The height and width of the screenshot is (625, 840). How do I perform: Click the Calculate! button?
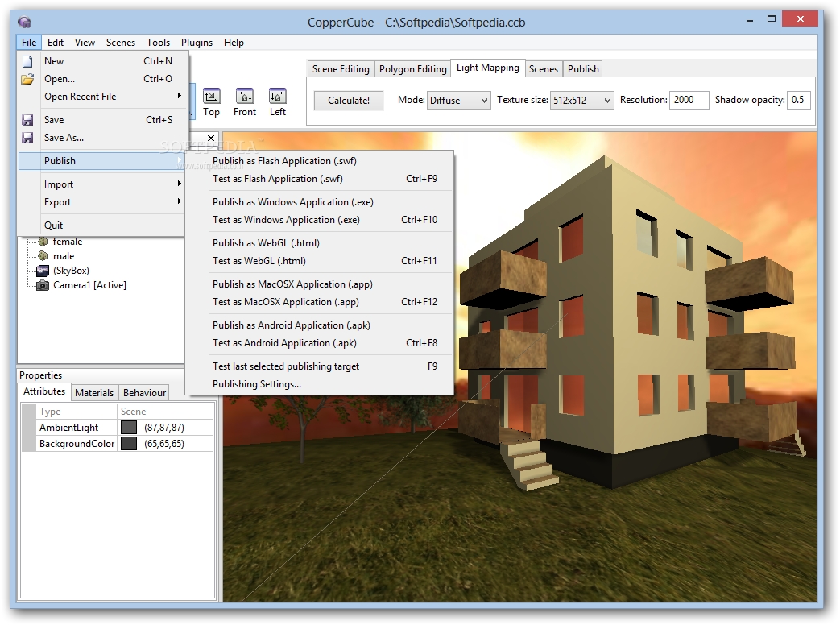coord(348,100)
